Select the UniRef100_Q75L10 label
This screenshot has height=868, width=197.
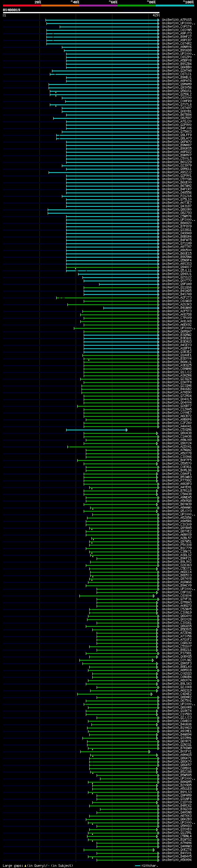177,200
